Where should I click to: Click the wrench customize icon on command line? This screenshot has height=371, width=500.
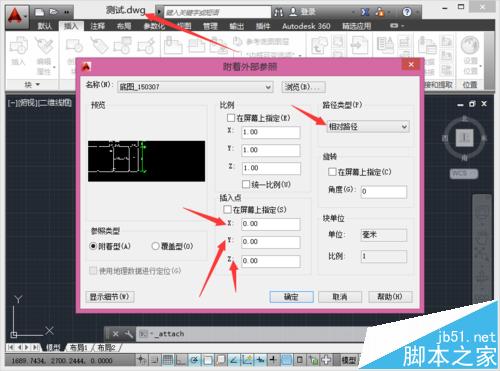[x=128, y=334]
